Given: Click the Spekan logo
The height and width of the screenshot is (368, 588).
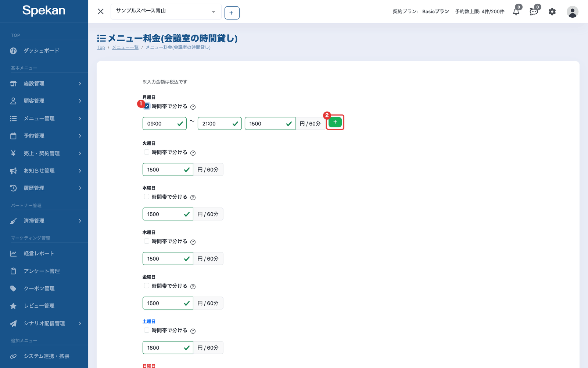Looking at the screenshot, I should pos(44,11).
